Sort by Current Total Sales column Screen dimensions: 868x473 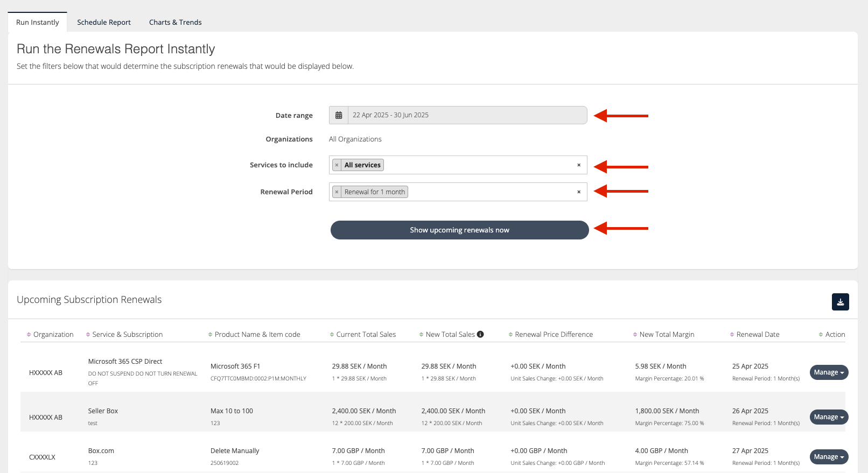pyautogui.click(x=366, y=335)
